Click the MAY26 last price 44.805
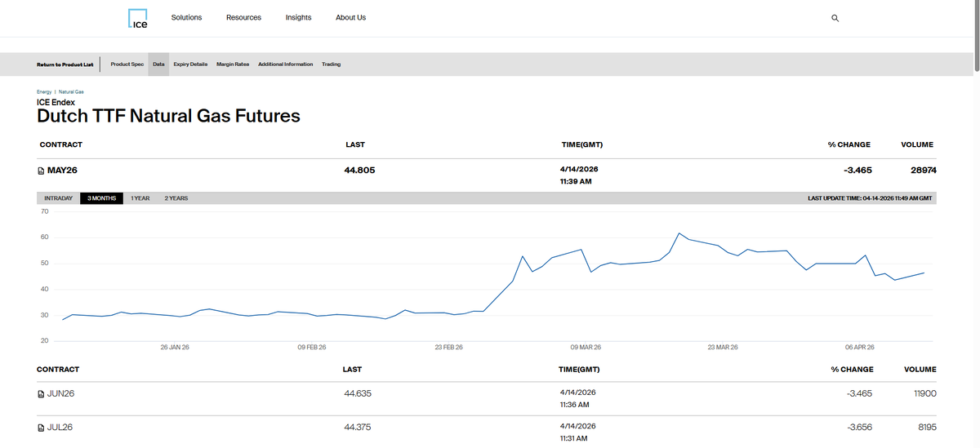The image size is (980, 448). (x=360, y=171)
